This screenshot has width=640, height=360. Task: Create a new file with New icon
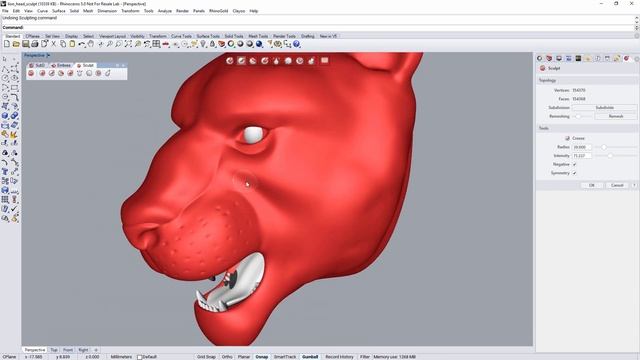pos(7,44)
